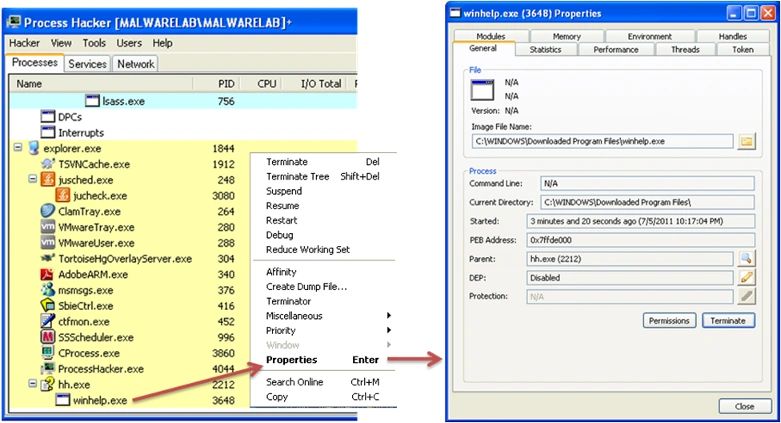The image size is (781, 423).
Task: Open the Threads tab in Properties
Action: tap(685, 49)
